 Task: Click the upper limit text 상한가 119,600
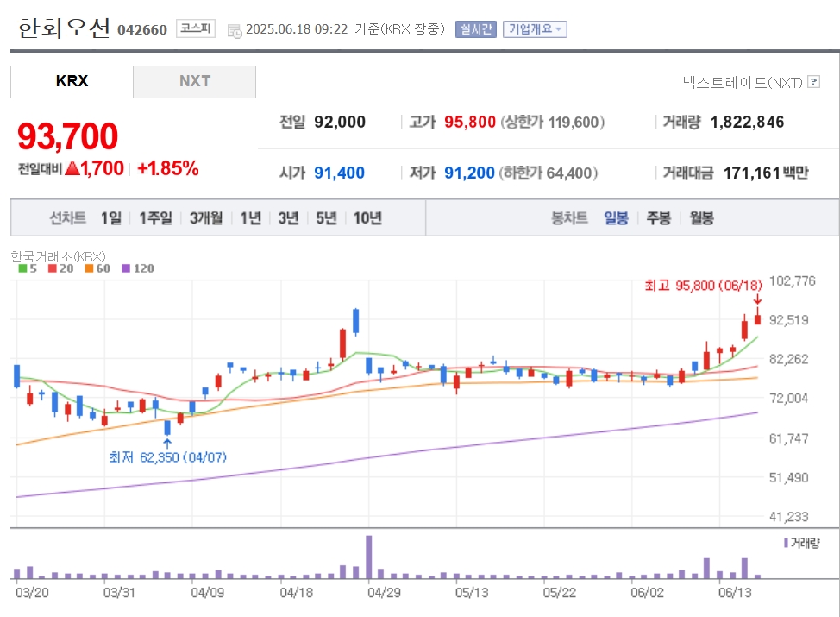(552, 123)
